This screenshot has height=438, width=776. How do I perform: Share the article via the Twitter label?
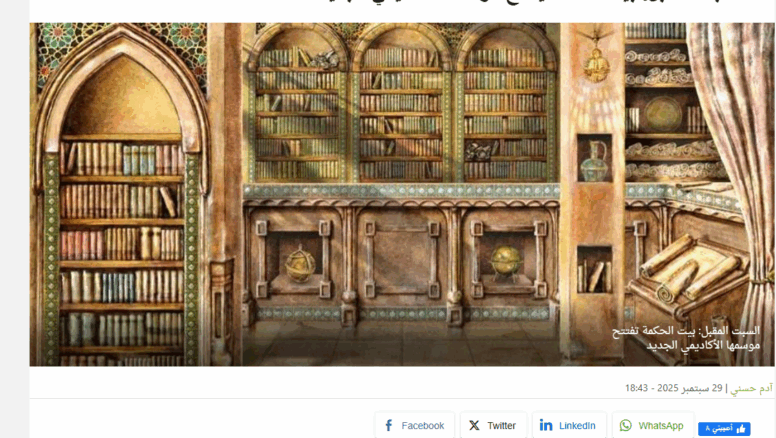click(501, 426)
